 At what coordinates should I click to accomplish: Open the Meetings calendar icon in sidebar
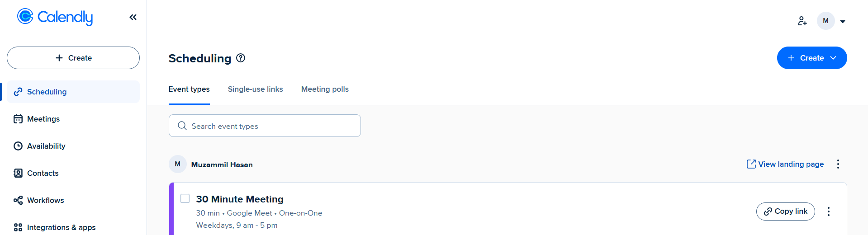[x=18, y=119]
